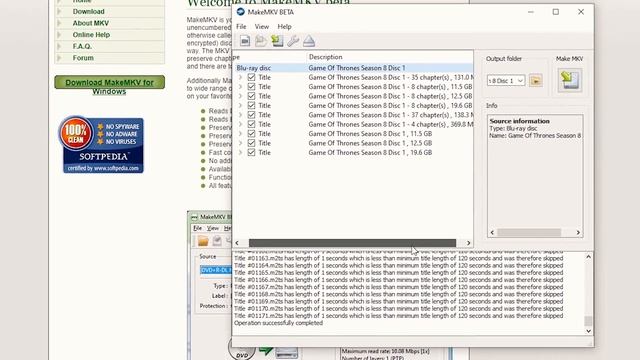Click 'Type: Blu-ray disc' text in Info
The width and height of the screenshot is (640, 360).
point(513,128)
